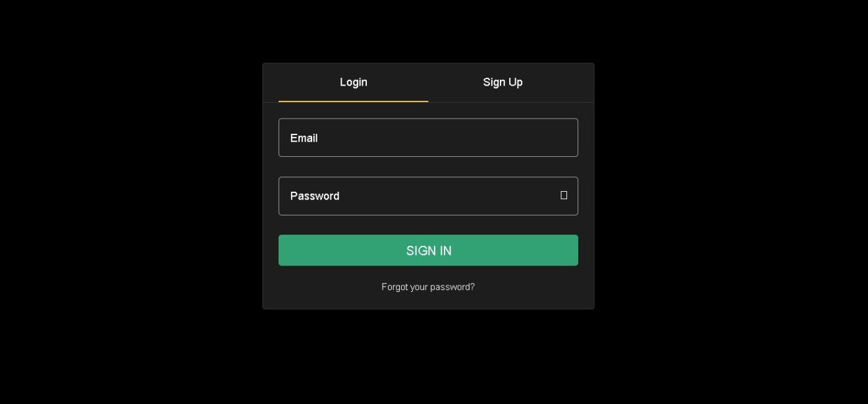The image size is (868, 404).
Task: Toggle password visibility icon in Password field
Action: (564, 195)
